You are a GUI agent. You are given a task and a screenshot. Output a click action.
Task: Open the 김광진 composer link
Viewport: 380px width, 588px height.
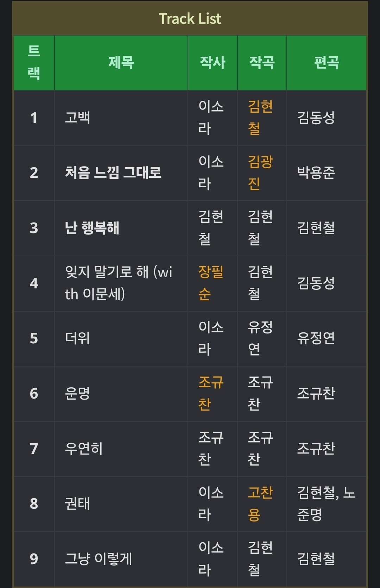click(x=260, y=173)
